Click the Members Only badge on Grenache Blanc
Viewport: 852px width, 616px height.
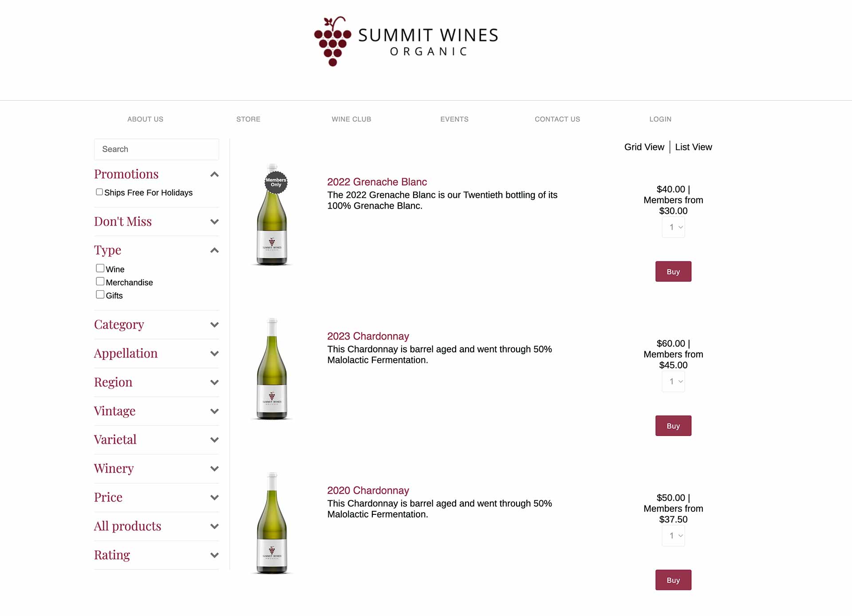(276, 182)
